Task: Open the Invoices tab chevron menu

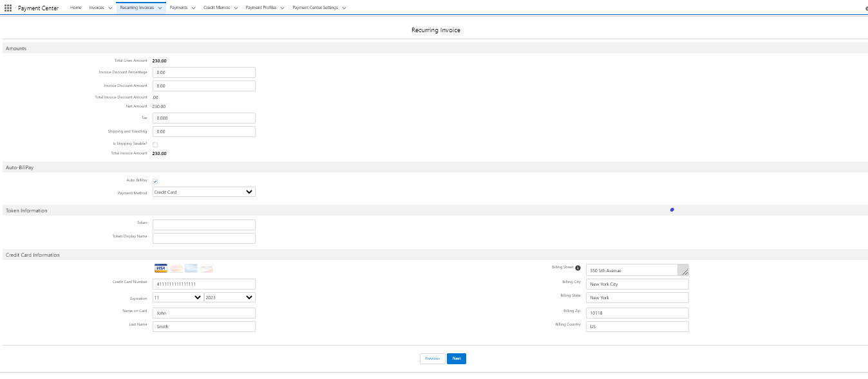Action: coord(110,8)
